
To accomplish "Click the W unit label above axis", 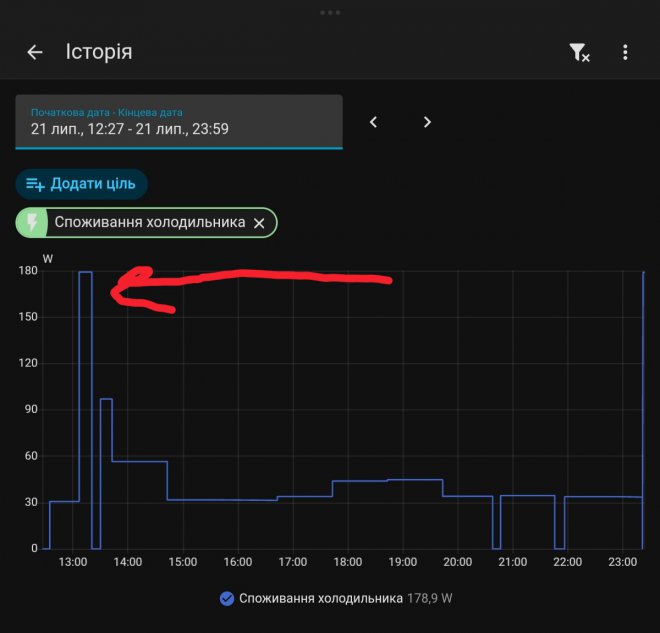I will point(48,259).
